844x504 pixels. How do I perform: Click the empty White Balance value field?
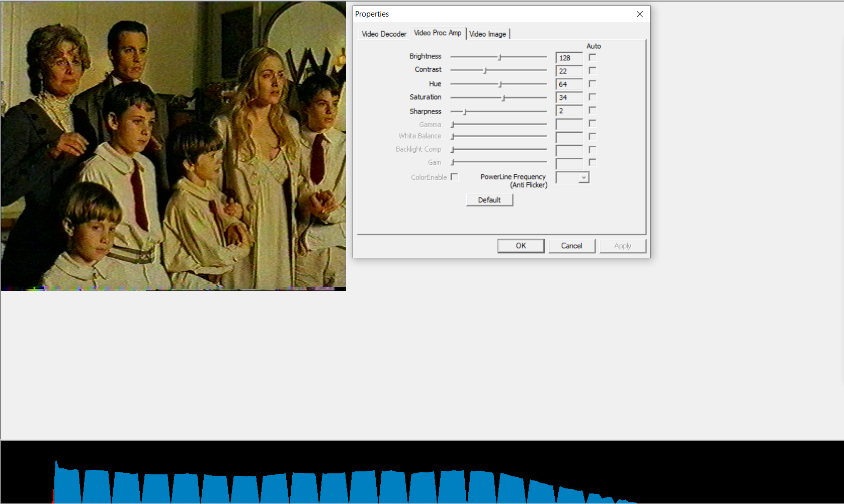[x=569, y=137]
